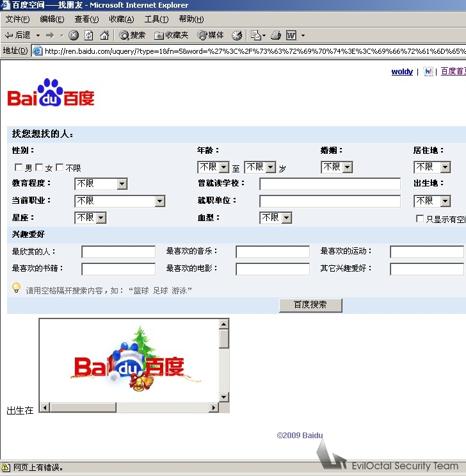Image resolution: width=466 pixels, height=476 pixels.
Task: Click the Refresh page toolbar icon
Action: pos(88,35)
